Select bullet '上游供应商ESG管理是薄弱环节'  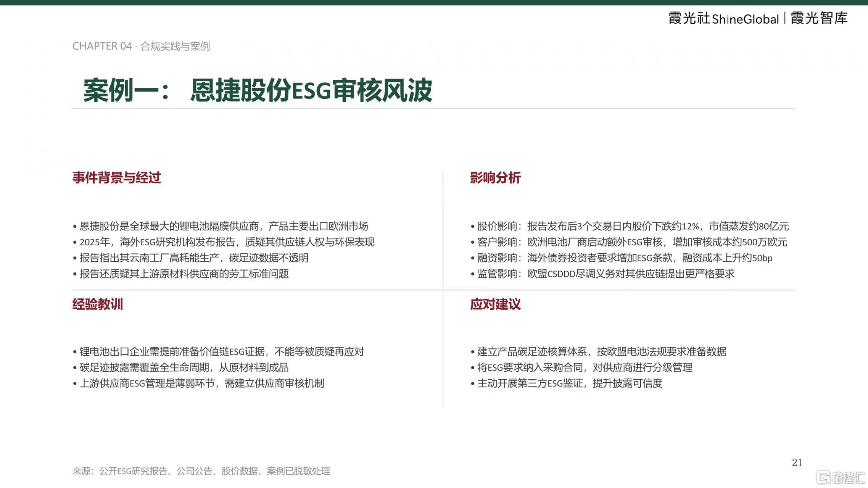(198, 383)
